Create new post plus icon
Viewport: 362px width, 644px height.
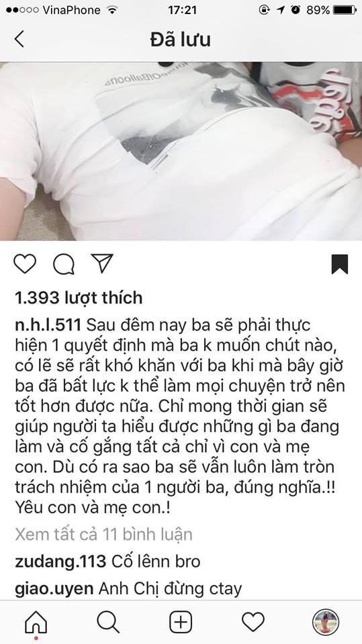click(181, 623)
